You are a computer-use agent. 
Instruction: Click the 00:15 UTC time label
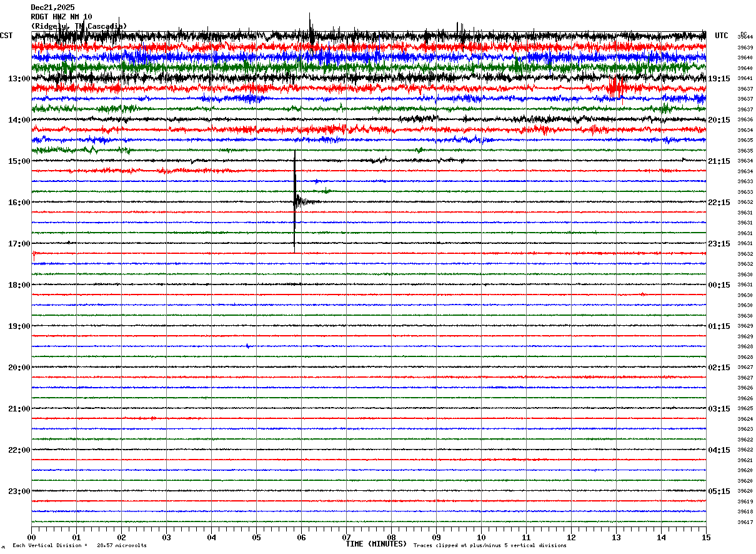tap(719, 285)
